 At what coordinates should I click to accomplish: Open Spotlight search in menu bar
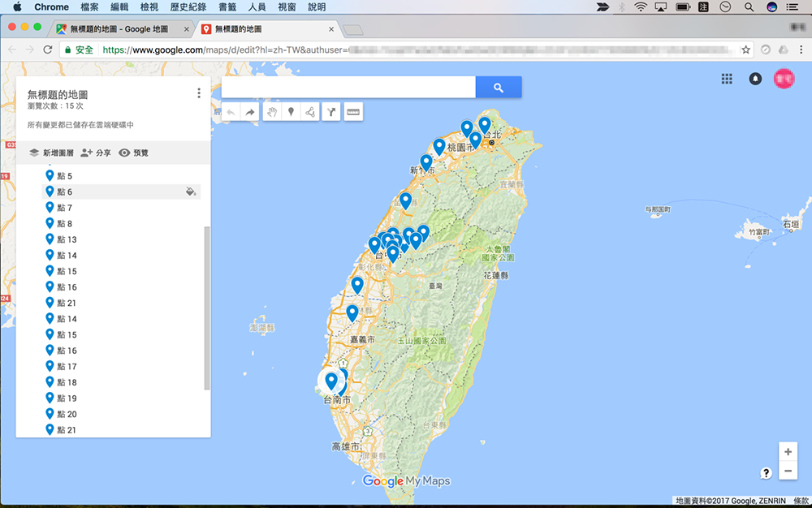coord(749,6)
